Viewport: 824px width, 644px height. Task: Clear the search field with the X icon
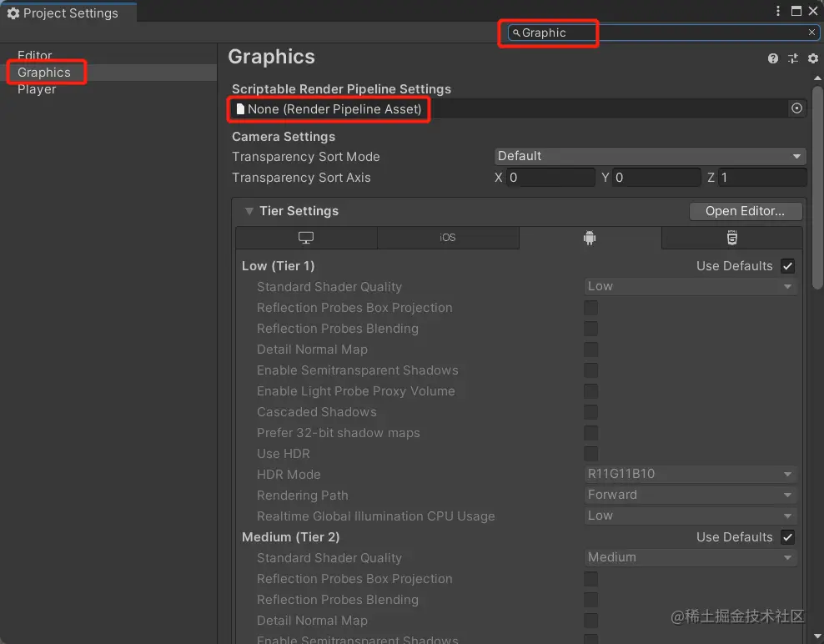tap(811, 32)
